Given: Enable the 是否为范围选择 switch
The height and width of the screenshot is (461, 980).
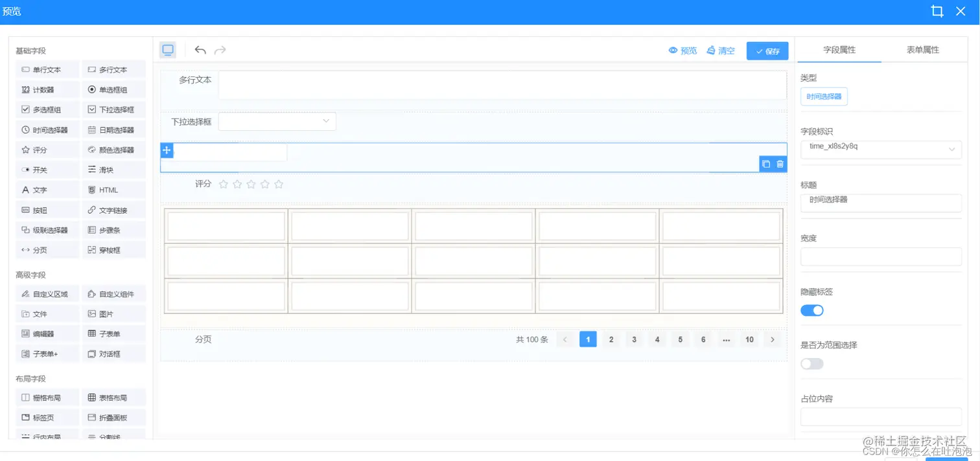Looking at the screenshot, I should 812,363.
